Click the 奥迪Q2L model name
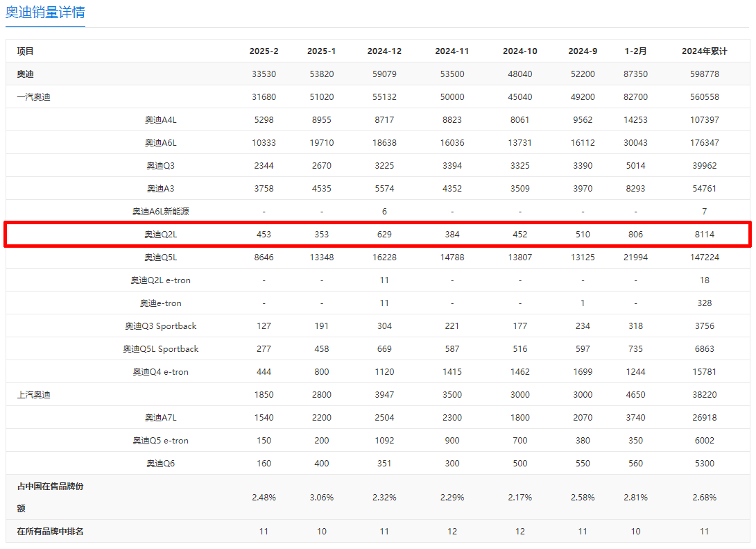 [x=160, y=235]
